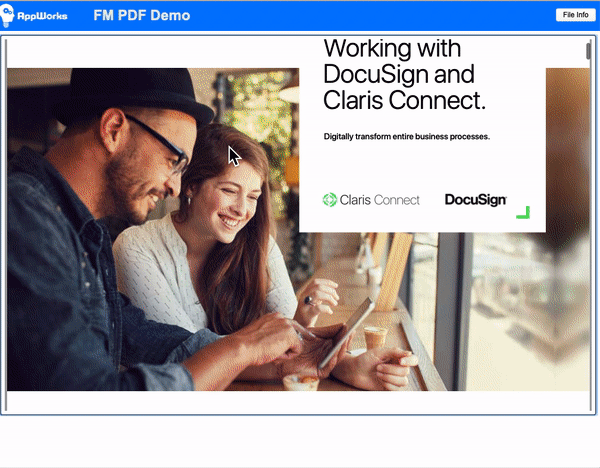This screenshot has width=600, height=468.
Task: Click the AppWorks lightbulb logo icon
Action: pos(7,15)
